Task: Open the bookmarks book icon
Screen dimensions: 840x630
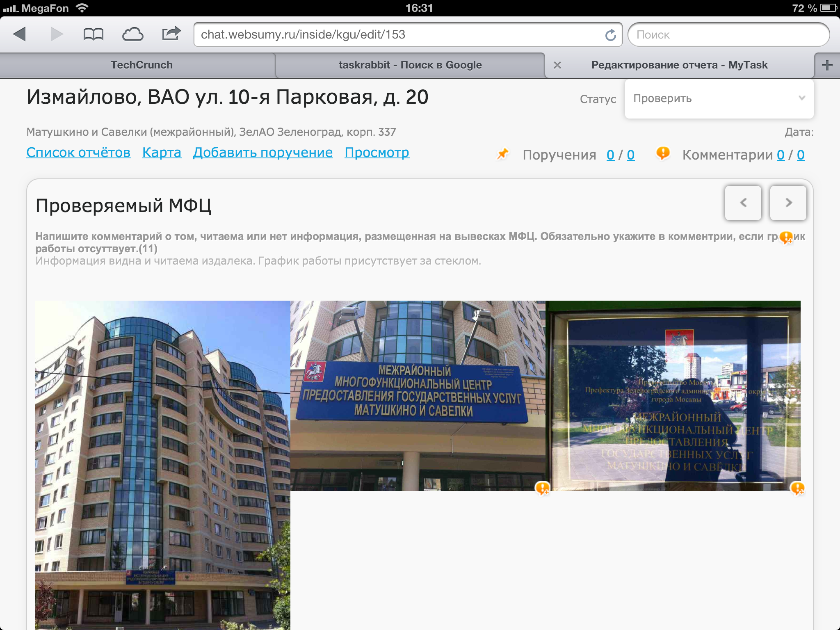Action: 94,34
